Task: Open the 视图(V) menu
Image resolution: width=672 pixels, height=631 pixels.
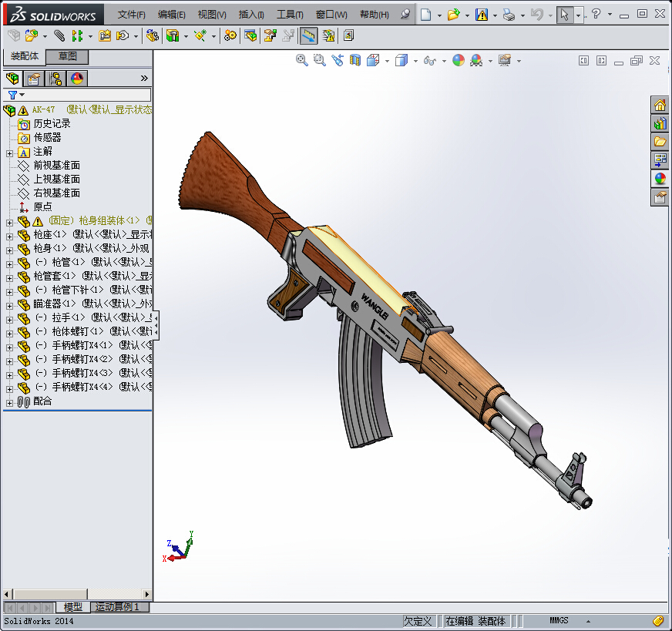Action: click(x=212, y=15)
